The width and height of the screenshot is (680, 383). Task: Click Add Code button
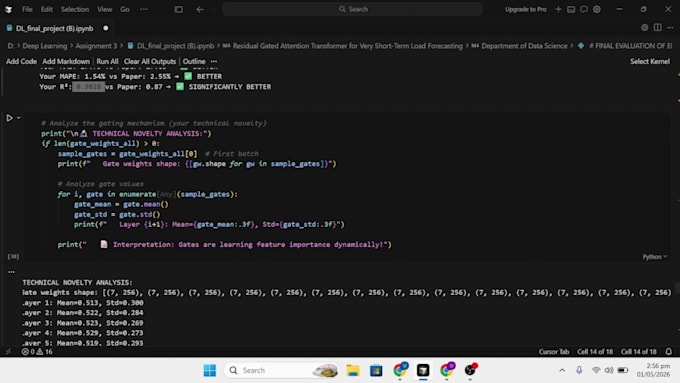coord(21,62)
